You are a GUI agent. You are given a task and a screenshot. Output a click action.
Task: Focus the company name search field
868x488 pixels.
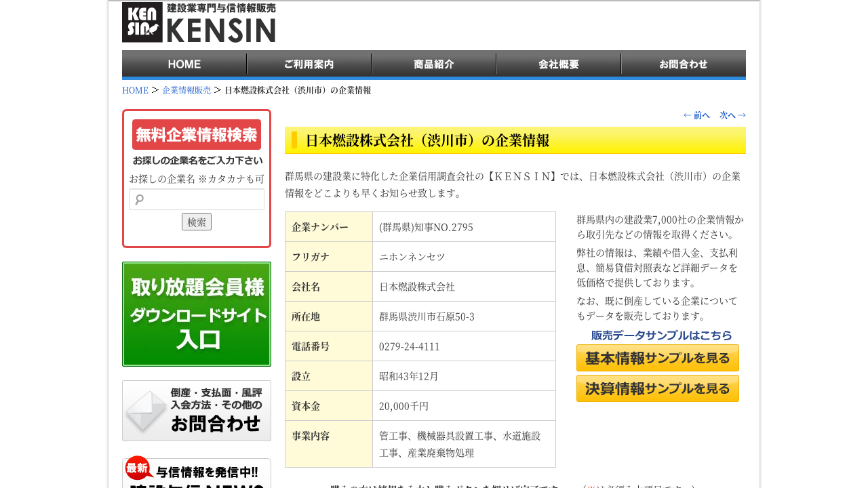point(197,199)
